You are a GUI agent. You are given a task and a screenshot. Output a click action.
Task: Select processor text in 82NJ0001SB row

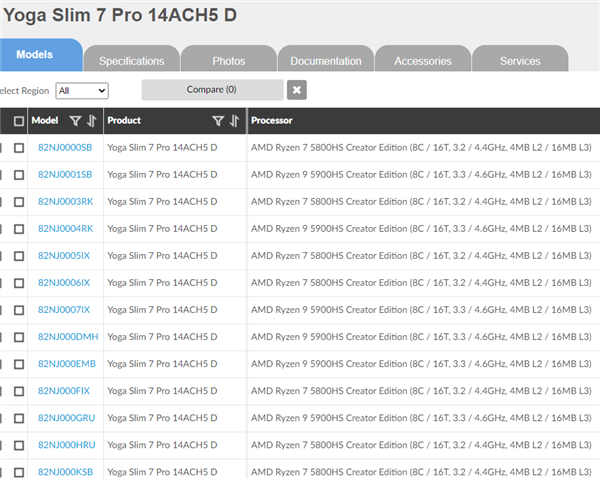point(421,175)
